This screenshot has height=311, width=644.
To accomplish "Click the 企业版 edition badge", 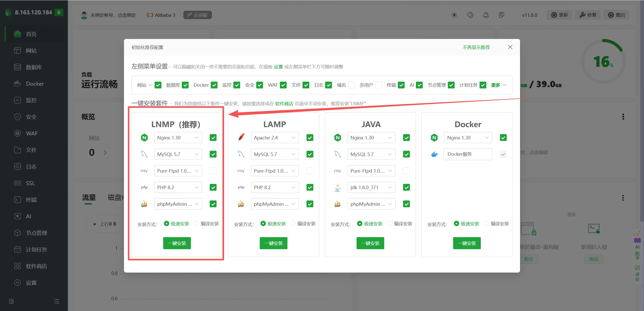I will [x=197, y=15].
